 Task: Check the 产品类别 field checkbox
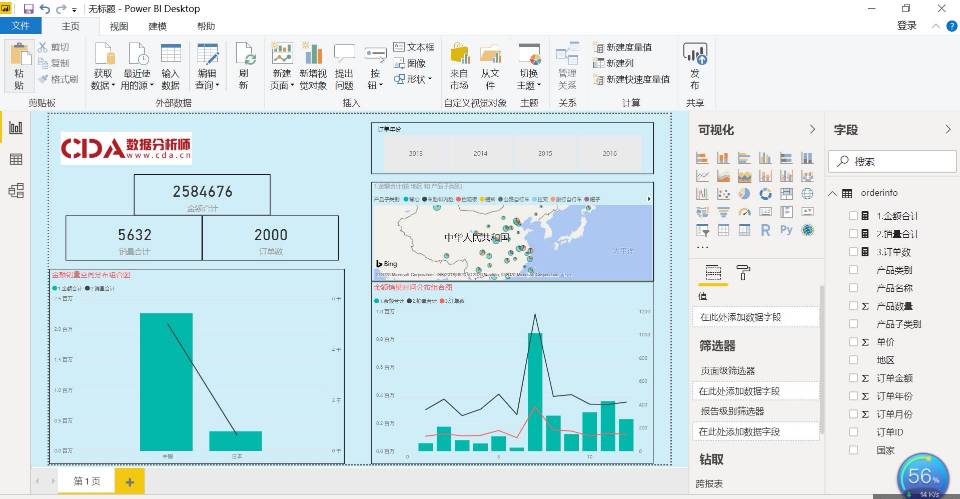[x=853, y=270]
